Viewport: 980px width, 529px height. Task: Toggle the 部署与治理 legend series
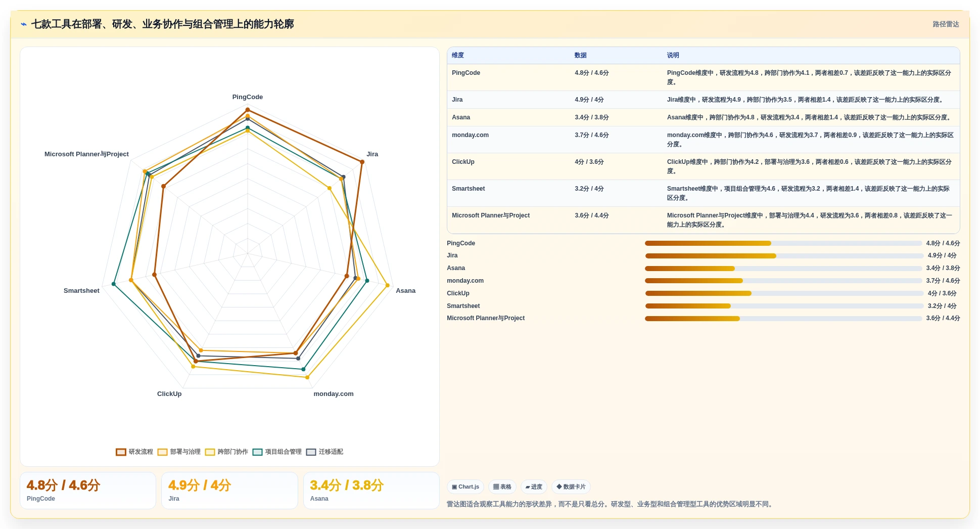coord(179,452)
